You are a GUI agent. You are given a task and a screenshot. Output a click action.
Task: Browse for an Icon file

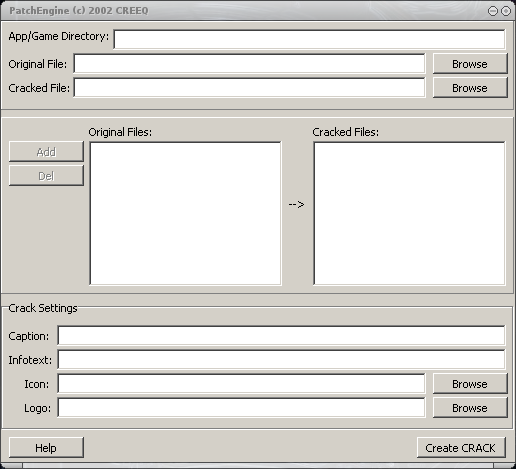(x=470, y=384)
